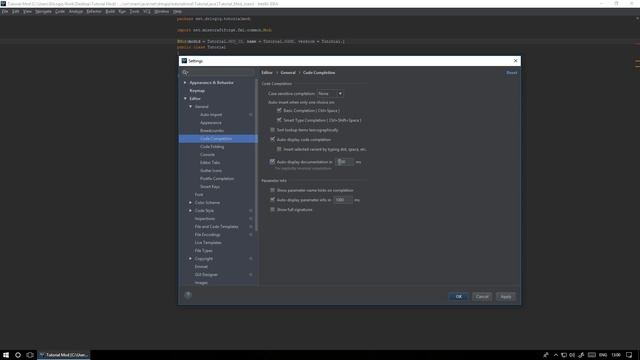Screen dimensions: 640x360
Task: Enable Insert selected variant by typing dot, space
Action: tap(279, 149)
